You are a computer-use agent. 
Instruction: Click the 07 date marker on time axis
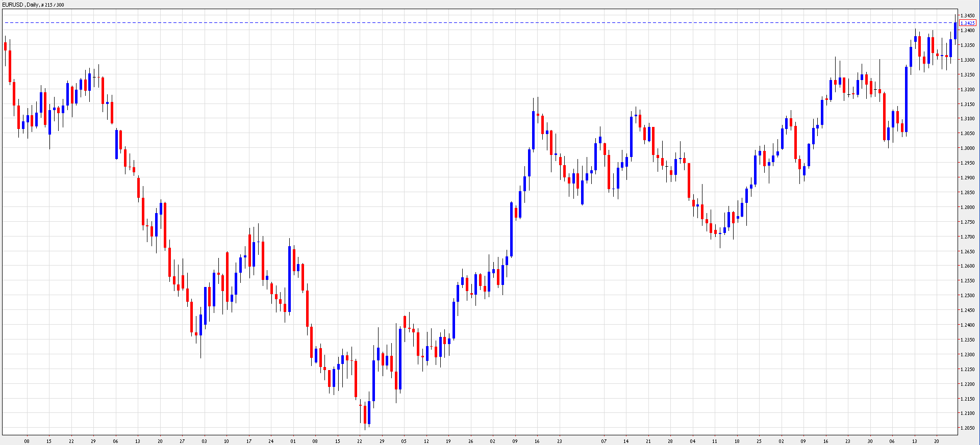(604, 441)
